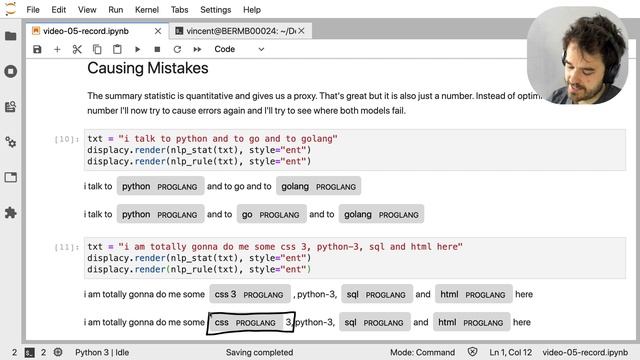640x360 pixels.
Task: Restart the kernel circular arrow icon
Action: 177,49
